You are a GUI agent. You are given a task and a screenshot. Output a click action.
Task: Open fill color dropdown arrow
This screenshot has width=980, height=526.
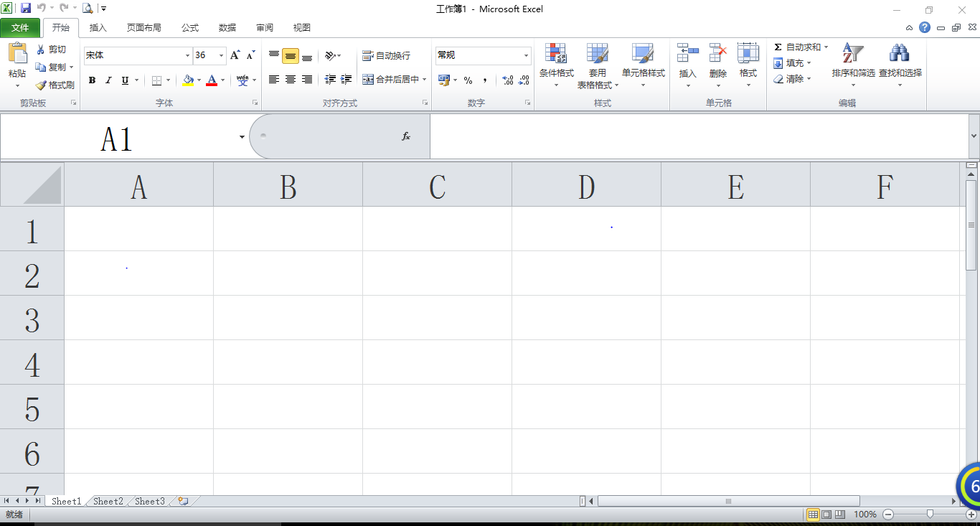click(199, 80)
